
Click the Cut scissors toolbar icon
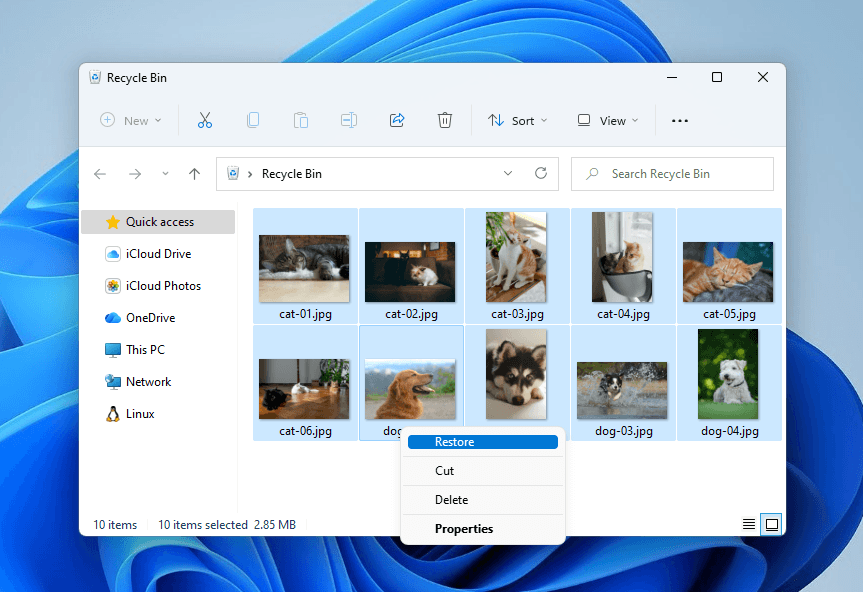click(205, 120)
